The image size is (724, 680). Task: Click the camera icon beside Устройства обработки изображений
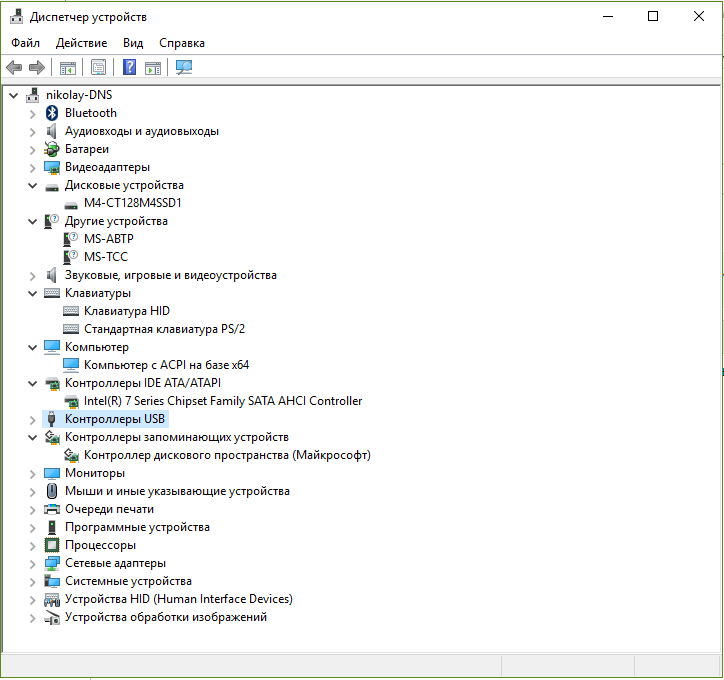(52, 617)
